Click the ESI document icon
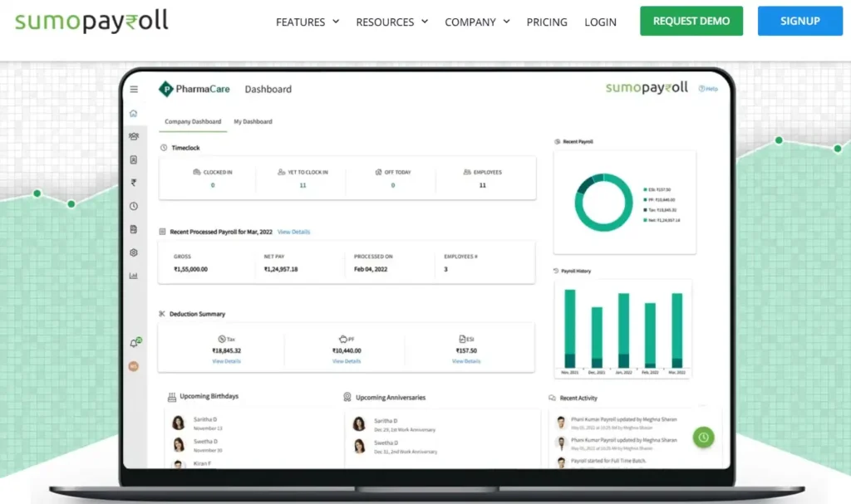This screenshot has height=504, width=851. point(462,339)
